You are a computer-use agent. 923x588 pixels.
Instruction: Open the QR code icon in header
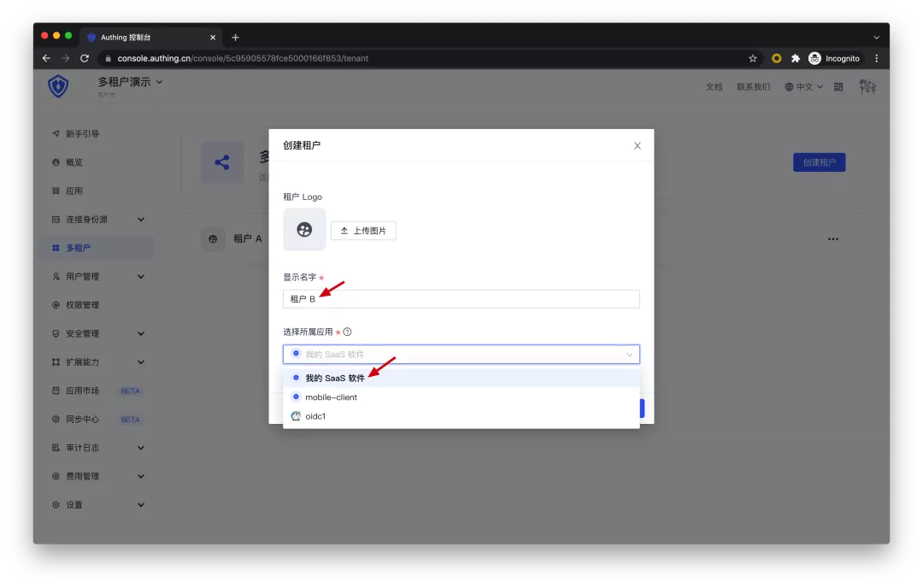pyautogui.click(x=838, y=87)
